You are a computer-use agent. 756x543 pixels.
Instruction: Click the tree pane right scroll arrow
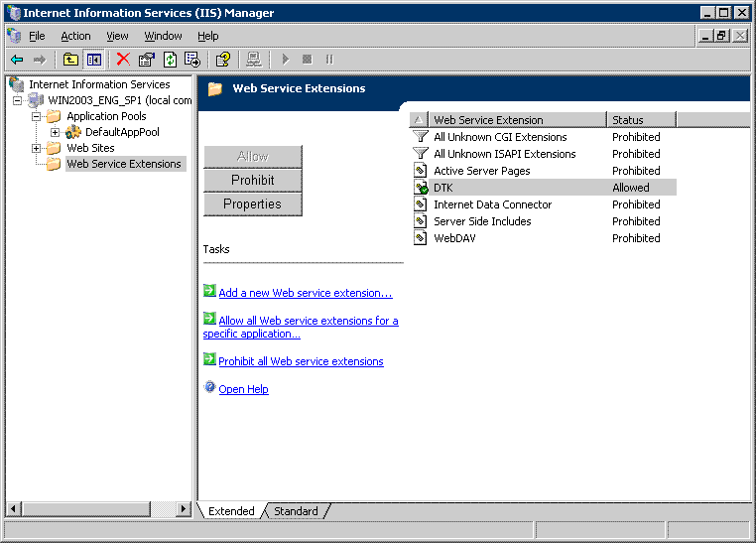[183, 509]
